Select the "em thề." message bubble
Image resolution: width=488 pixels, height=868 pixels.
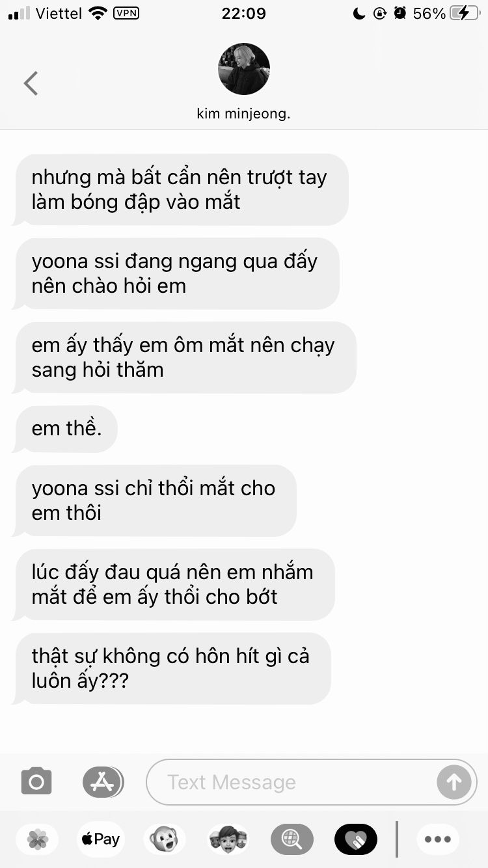65,429
